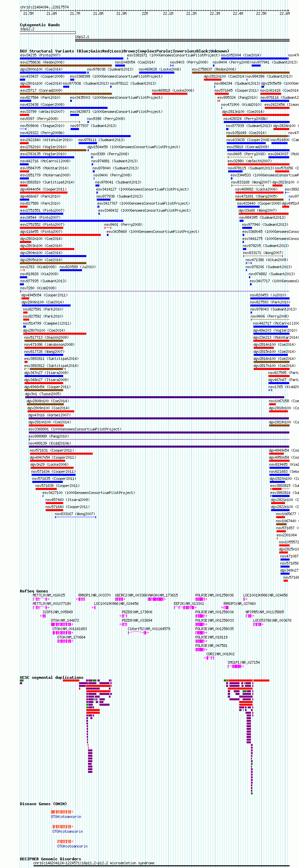Screen dimensions: 299x868
Task: Select variant nsv442716 (McCarroll2008)
Action: click(45, 161)
